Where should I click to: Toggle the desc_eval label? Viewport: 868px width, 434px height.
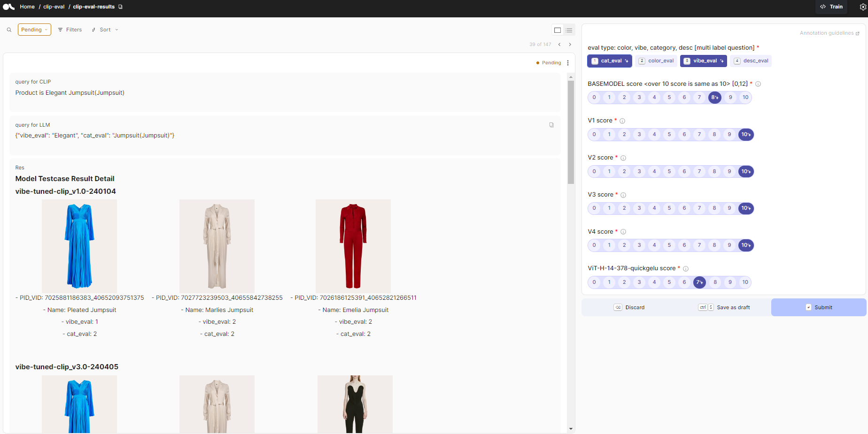coord(751,61)
